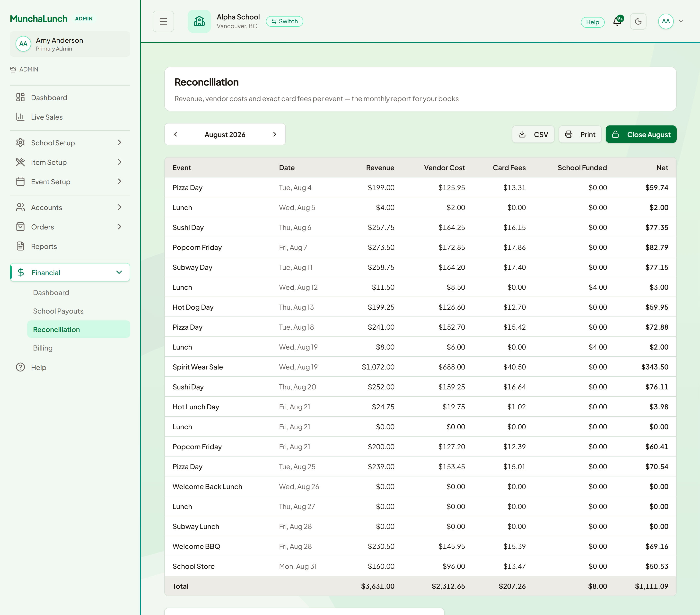The width and height of the screenshot is (700, 615).
Task: Click the ADMIN crown icon
Action: pyautogui.click(x=13, y=70)
